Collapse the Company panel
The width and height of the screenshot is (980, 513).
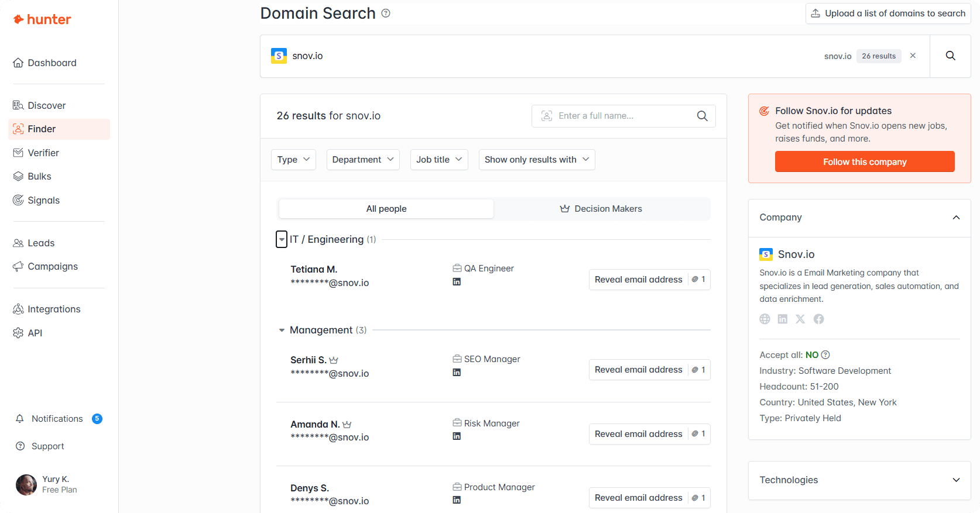pos(956,218)
